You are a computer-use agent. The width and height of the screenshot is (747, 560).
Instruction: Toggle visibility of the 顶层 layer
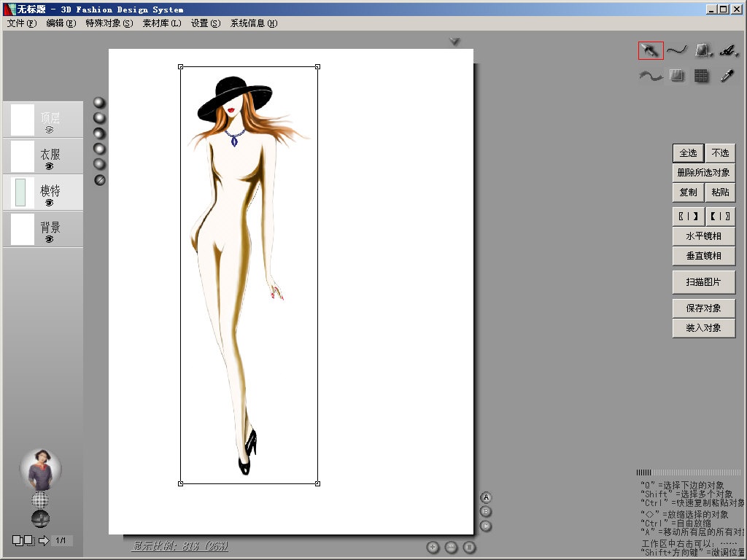[x=49, y=130]
